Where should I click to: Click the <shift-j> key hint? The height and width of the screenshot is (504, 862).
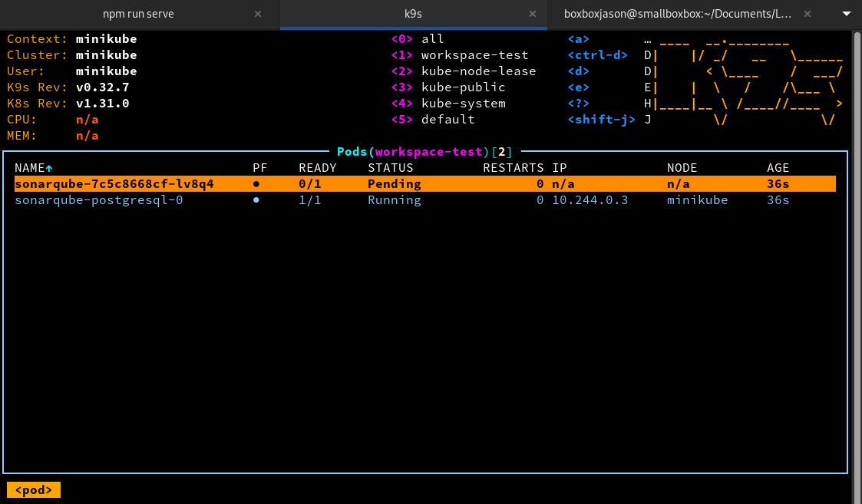602,119
